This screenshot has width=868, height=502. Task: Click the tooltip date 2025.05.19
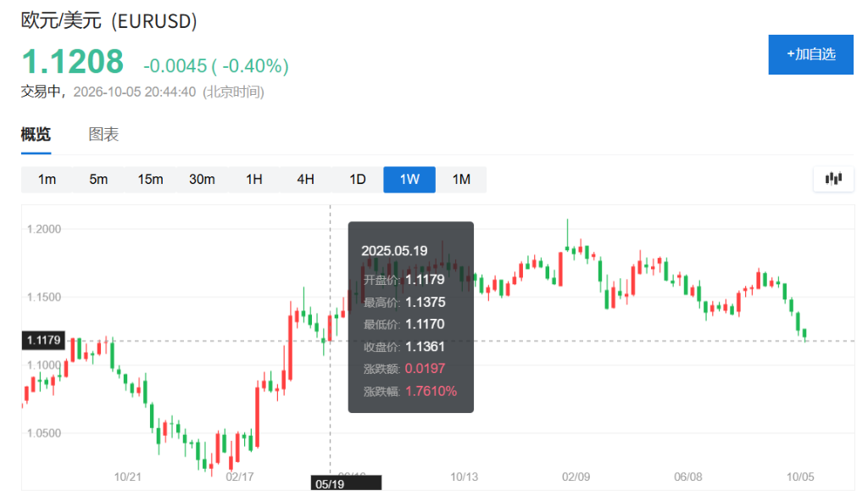tap(394, 251)
